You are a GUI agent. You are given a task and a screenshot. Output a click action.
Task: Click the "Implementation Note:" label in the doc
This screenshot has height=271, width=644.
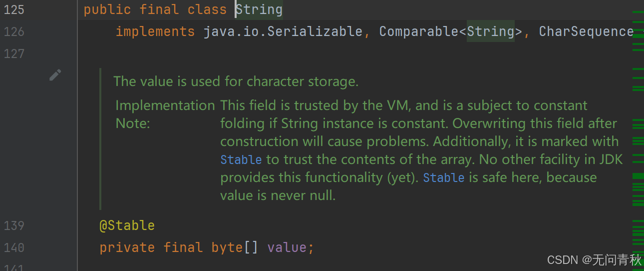pyautogui.click(x=165, y=114)
